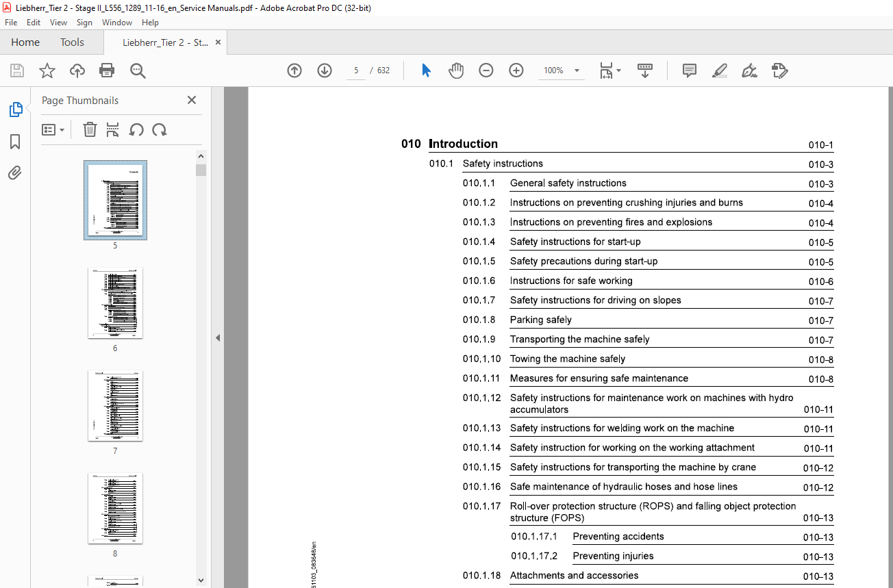
Task: Open fit page options tool
Action: (609, 71)
